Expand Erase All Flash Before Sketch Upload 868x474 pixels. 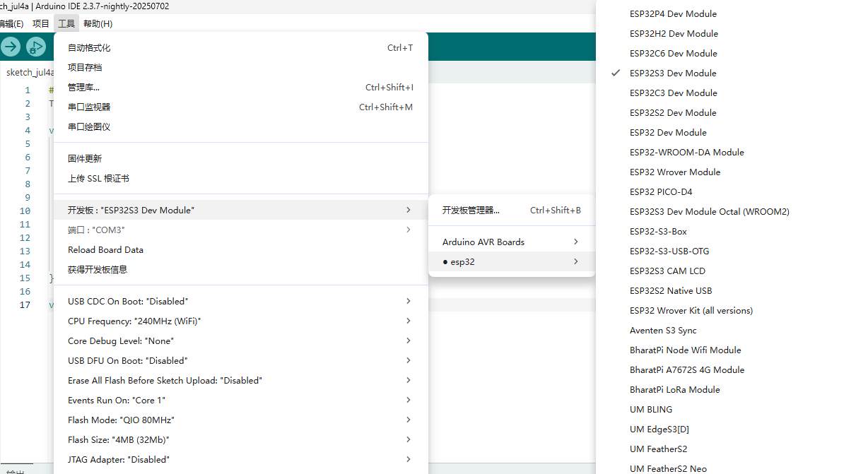[241, 381]
